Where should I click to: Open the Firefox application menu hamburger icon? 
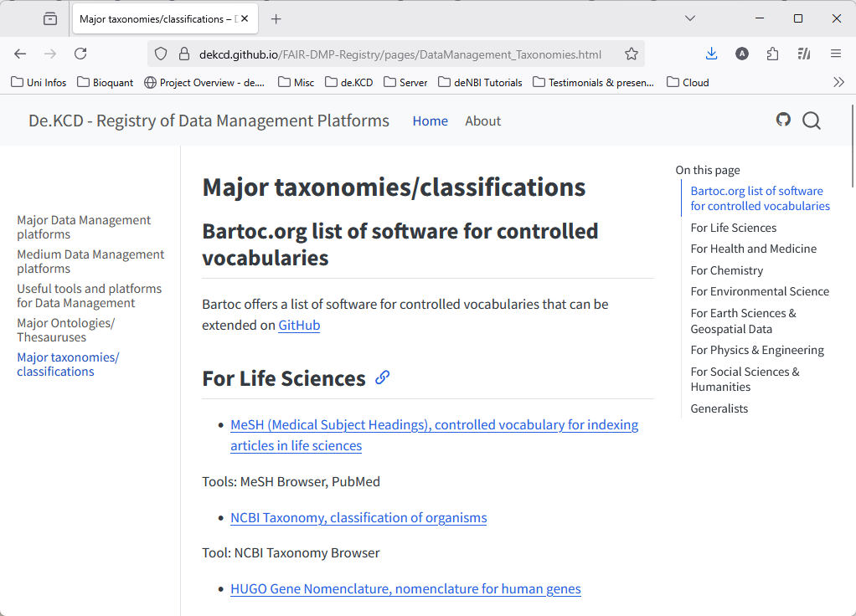835,53
